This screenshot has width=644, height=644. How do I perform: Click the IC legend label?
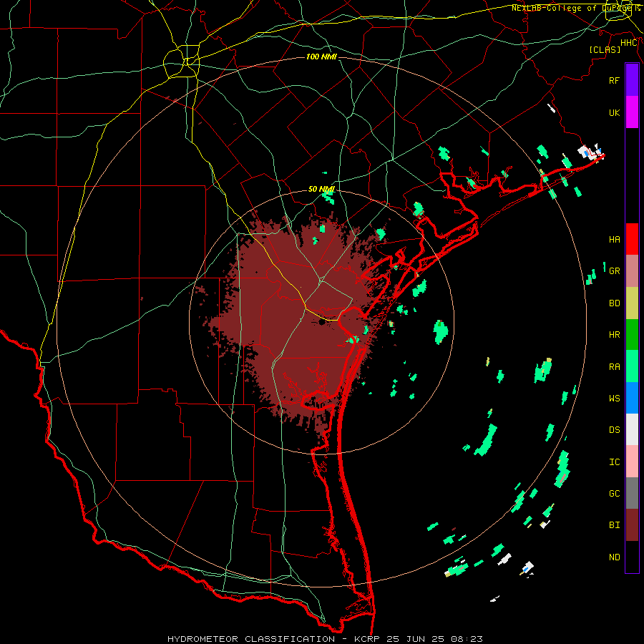point(615,462)
